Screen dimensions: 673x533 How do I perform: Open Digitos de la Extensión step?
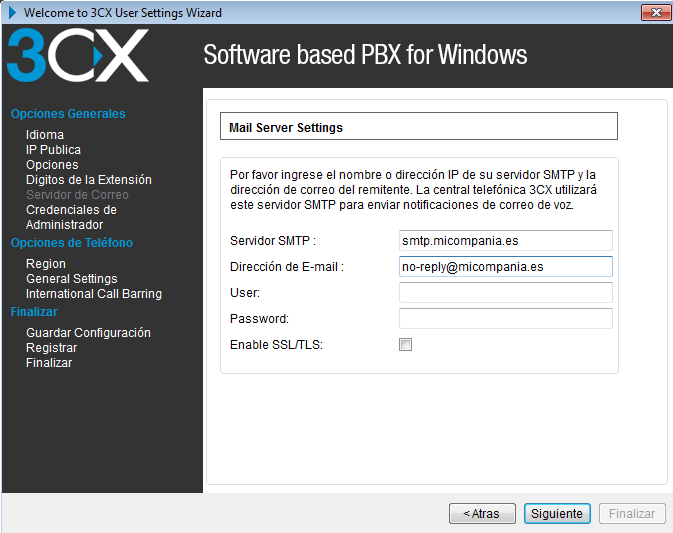tap(89, 180)
